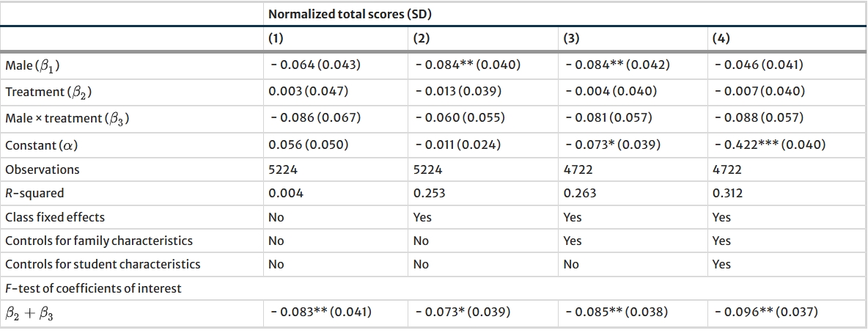Select the "Male (β1)" row label
Screen dimensions: 868x333
point(32,65)
